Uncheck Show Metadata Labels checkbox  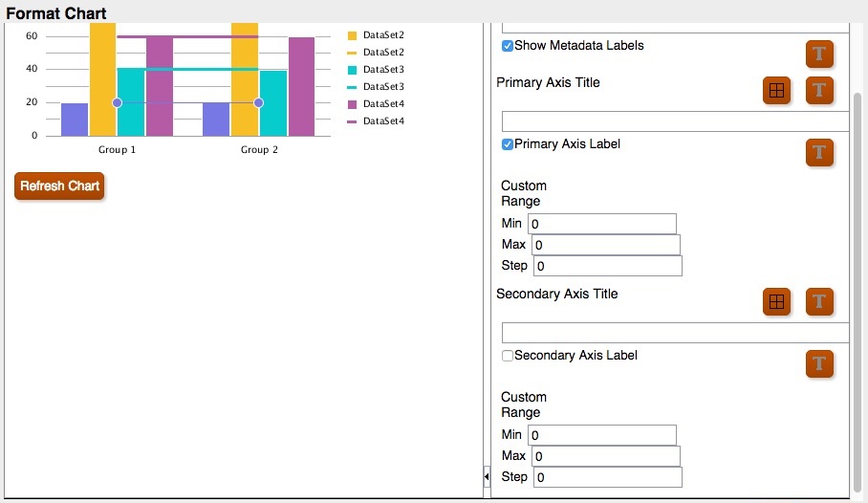coord(507,46)
